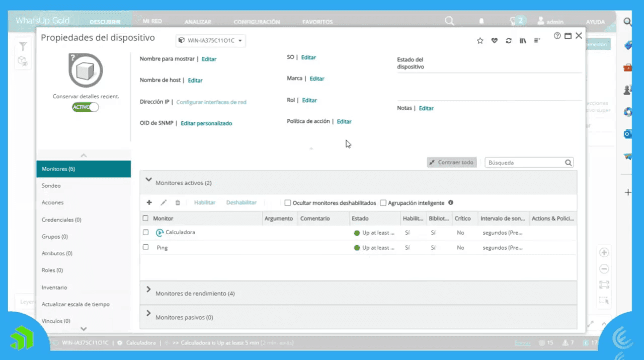Click Editar next to Notas

[426, 108]
